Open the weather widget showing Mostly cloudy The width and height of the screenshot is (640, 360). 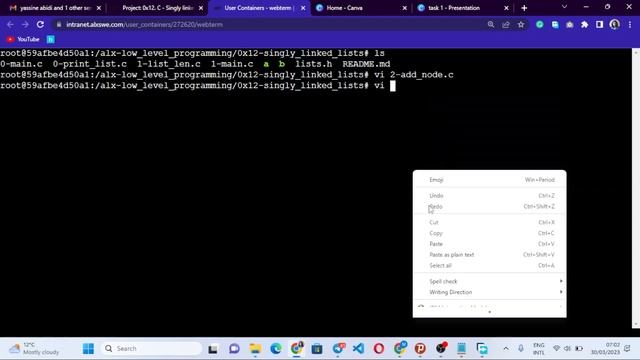point(34,349)
